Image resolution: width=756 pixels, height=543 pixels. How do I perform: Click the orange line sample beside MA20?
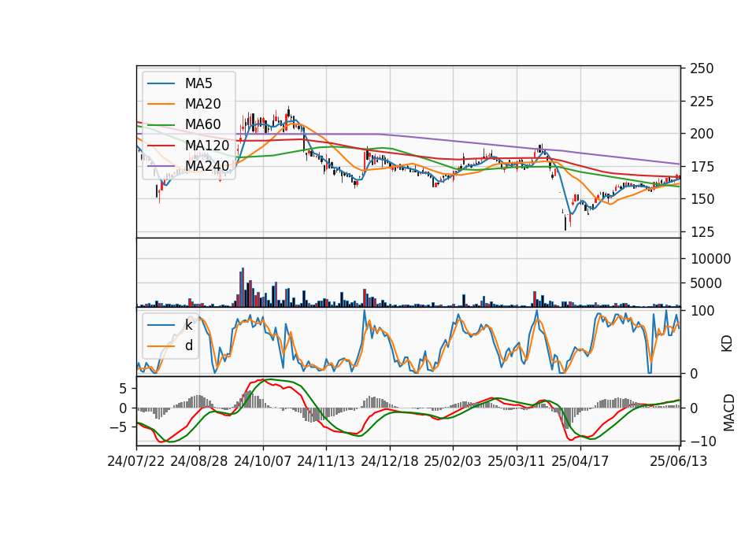tap(161, 104)
